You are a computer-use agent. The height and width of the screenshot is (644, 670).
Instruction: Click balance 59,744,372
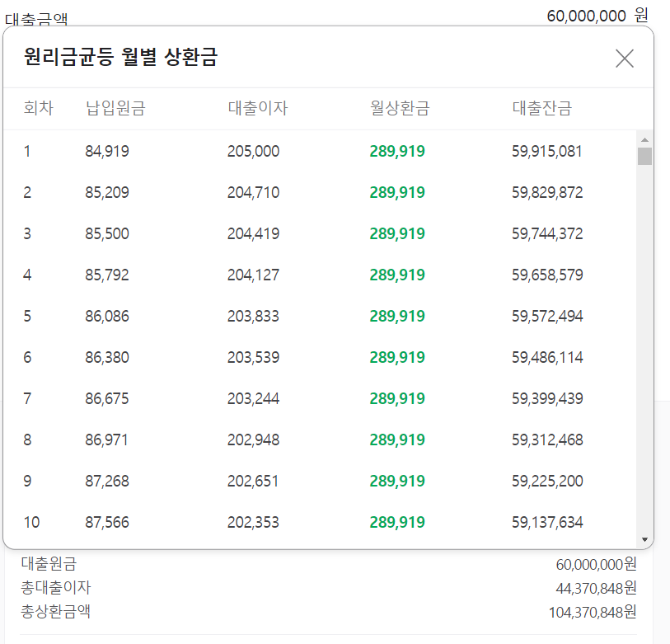(547, 233)
